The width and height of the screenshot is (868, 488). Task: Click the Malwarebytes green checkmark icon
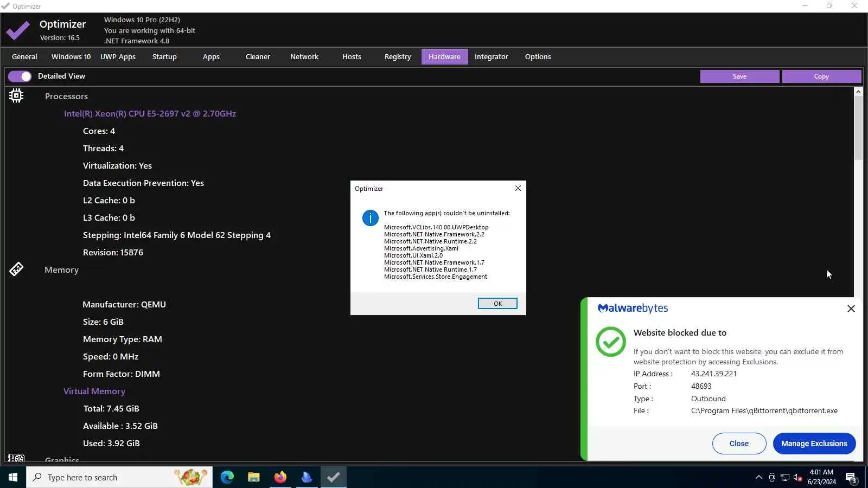[611, 342]
